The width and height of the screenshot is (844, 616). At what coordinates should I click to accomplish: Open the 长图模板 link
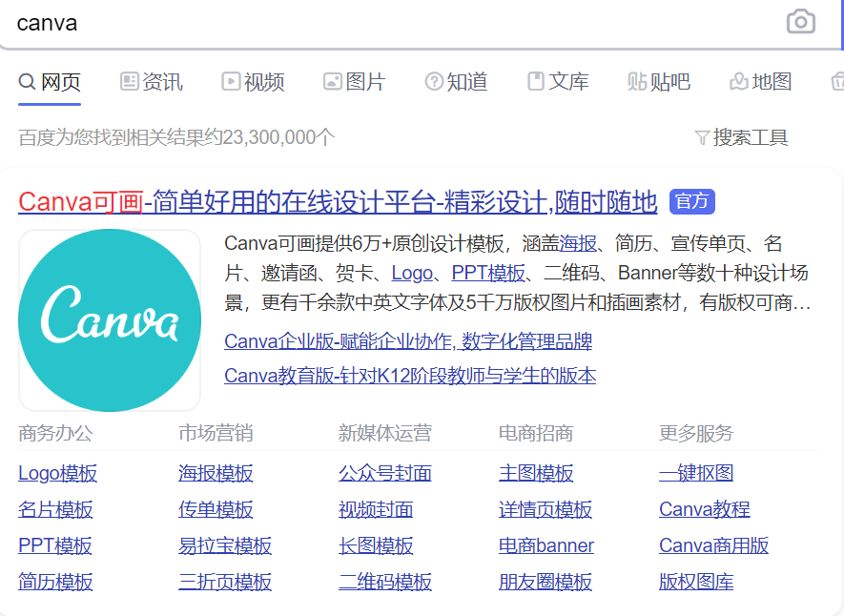tap(376, 545)
